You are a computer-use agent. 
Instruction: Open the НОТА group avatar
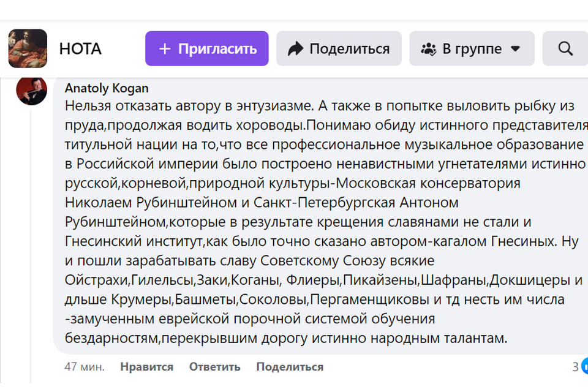[x=28, y=48]
